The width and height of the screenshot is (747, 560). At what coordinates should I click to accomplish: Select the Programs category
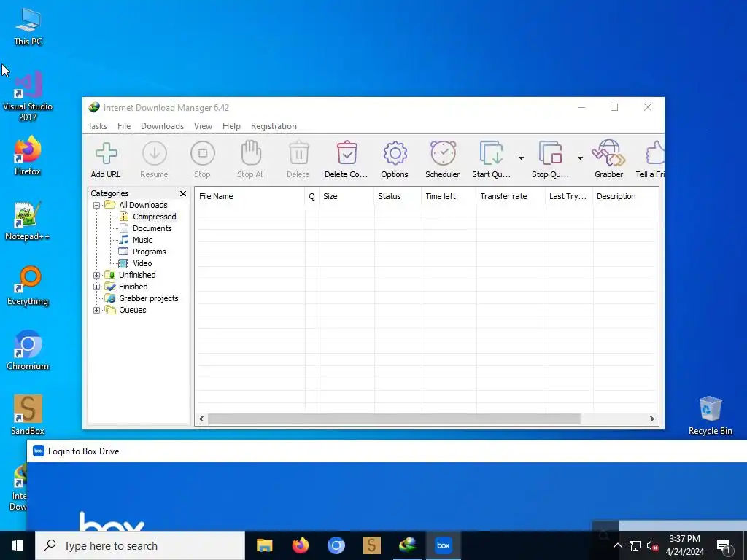point(149,252)
